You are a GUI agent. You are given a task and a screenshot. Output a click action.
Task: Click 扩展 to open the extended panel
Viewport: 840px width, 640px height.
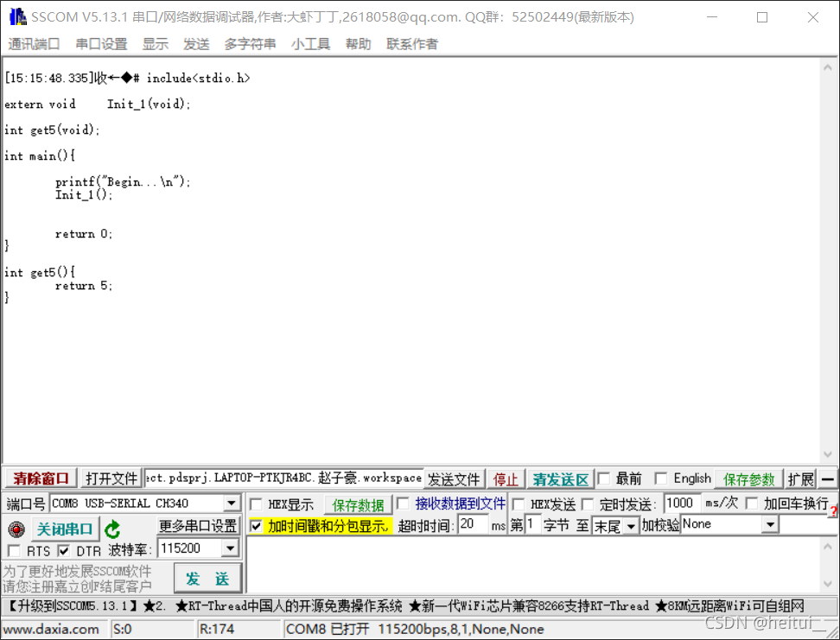click(800, 478)
